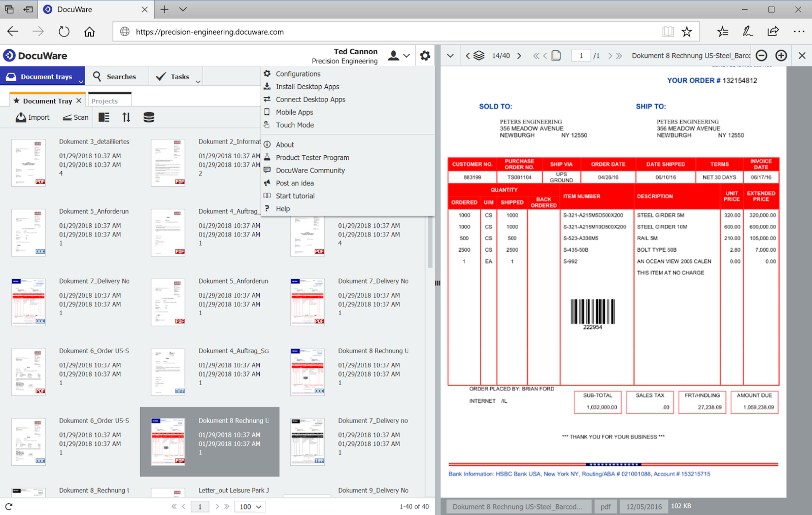The height and width of the screenshot is (515, 812).
Task: Zoom out of the invoice with minus icon
Action: coord(761,55)
